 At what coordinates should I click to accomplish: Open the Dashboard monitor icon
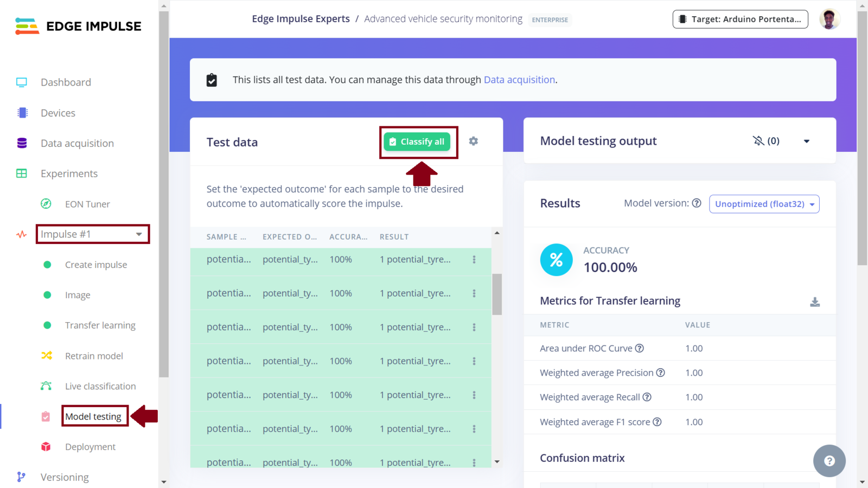pyautogui.click(x=22, y=82)
